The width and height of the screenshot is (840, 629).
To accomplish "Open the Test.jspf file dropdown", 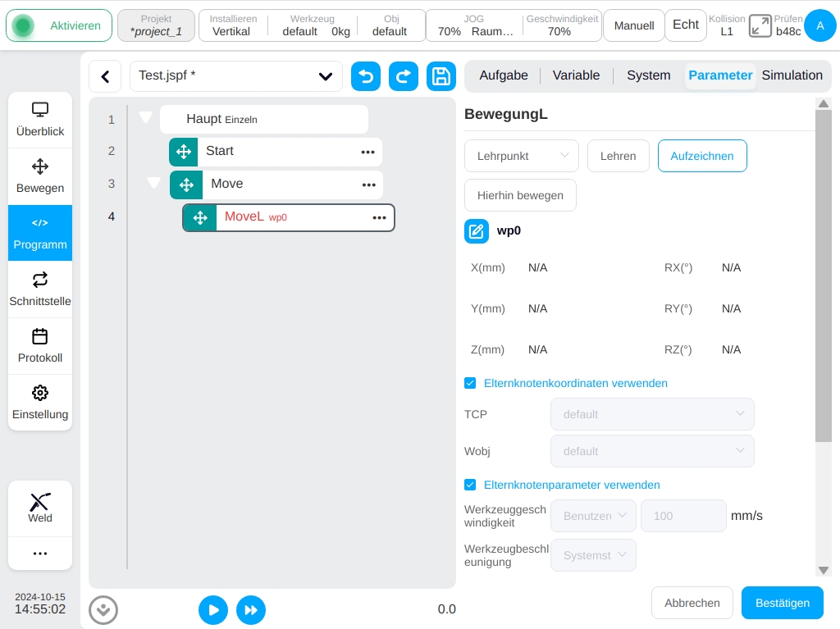I will click(x=236, y=76).
